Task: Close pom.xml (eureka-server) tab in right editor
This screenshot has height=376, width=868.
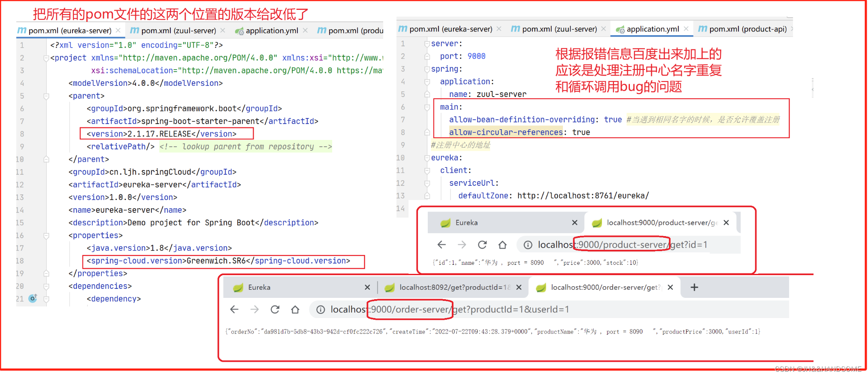Action: point(499,29)
